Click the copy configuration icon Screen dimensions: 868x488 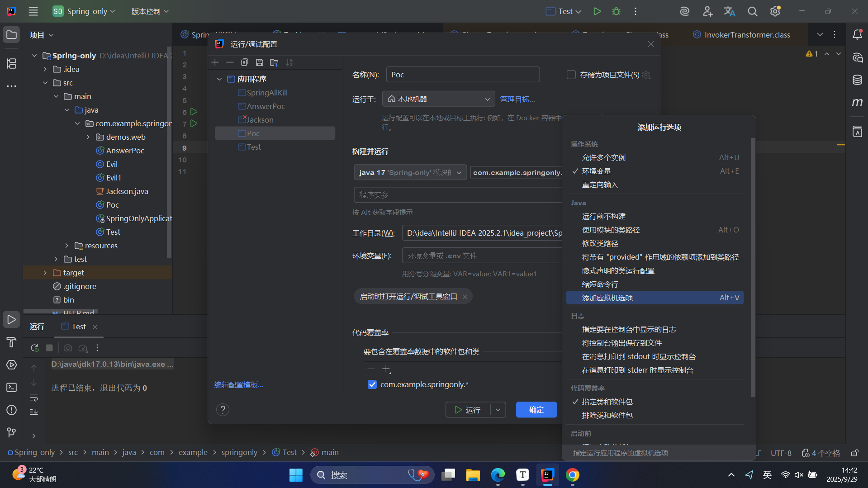(x=245, y=62)
